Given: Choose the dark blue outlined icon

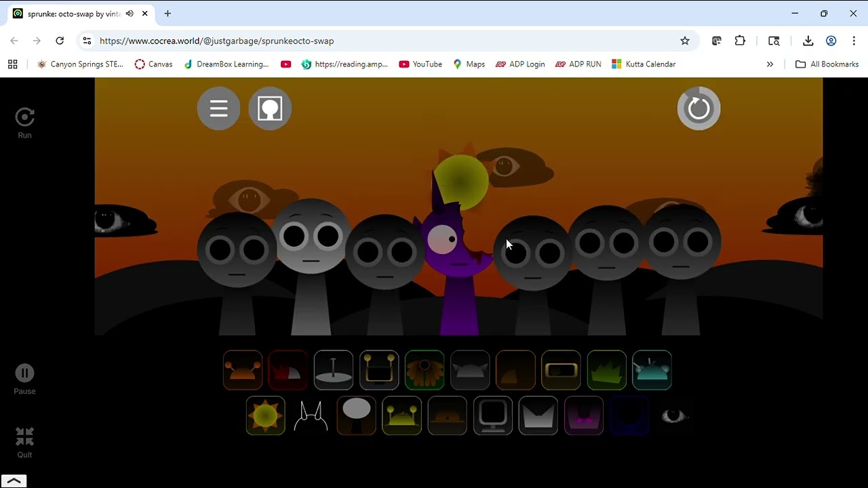Looking at the screenshot, I should click(629, 415).
